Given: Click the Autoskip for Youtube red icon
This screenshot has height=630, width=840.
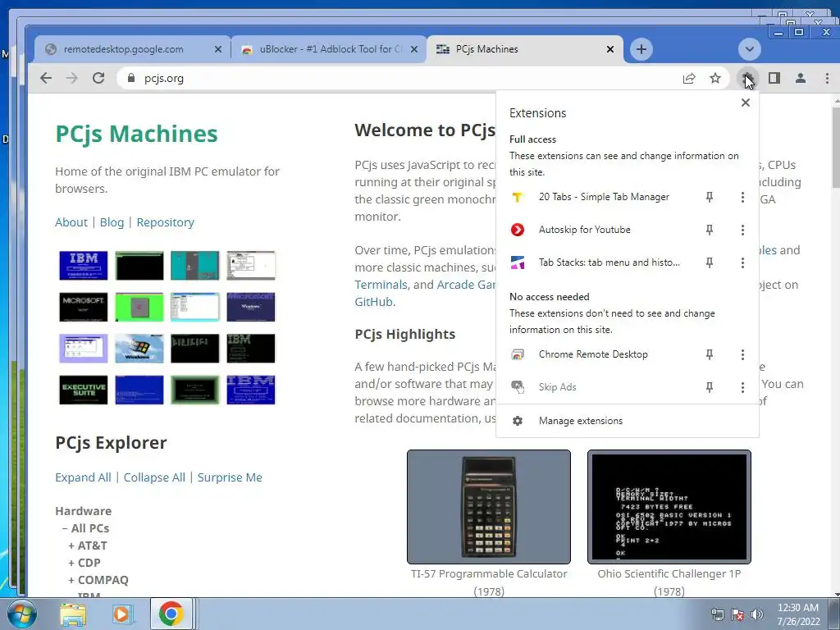Looking at the screenshot, I should pos(518,230).
